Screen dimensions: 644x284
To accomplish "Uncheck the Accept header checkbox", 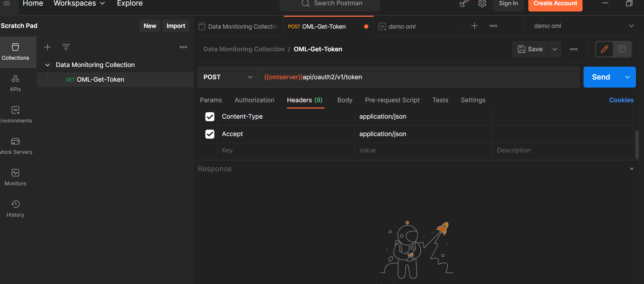I will click(x=210, y=134).
